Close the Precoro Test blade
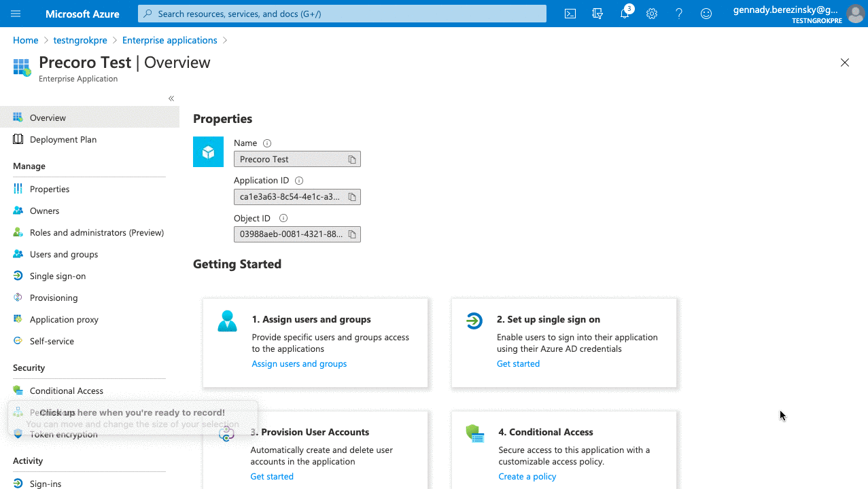 tap(845, 62)
